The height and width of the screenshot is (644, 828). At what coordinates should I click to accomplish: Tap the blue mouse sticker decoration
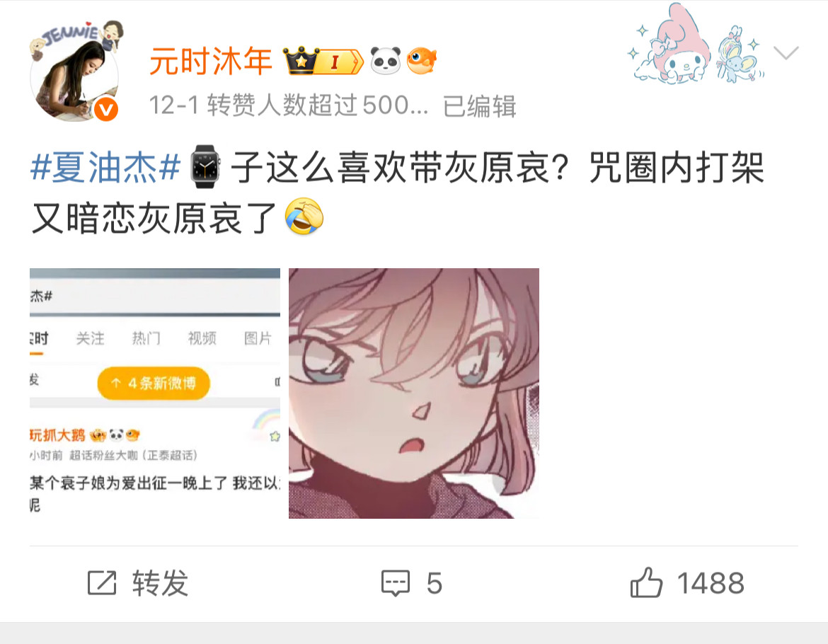[x=737, y=54]
